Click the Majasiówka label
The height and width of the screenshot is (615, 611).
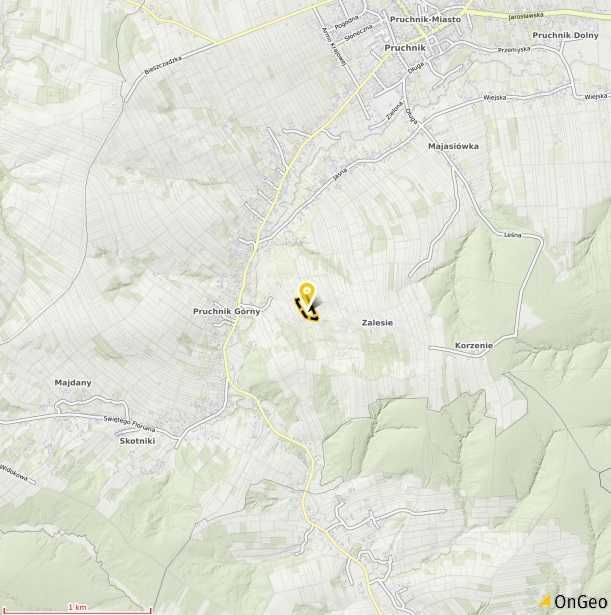click(453, 146)
